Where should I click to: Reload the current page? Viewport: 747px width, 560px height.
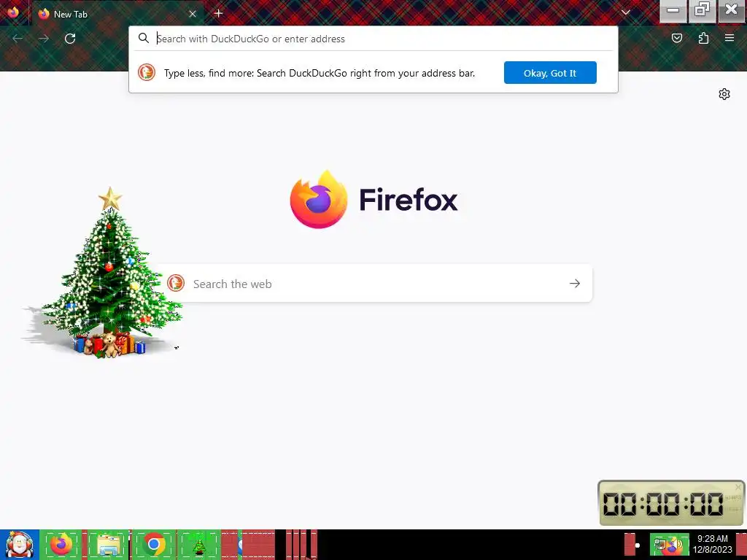click(70, 39)
